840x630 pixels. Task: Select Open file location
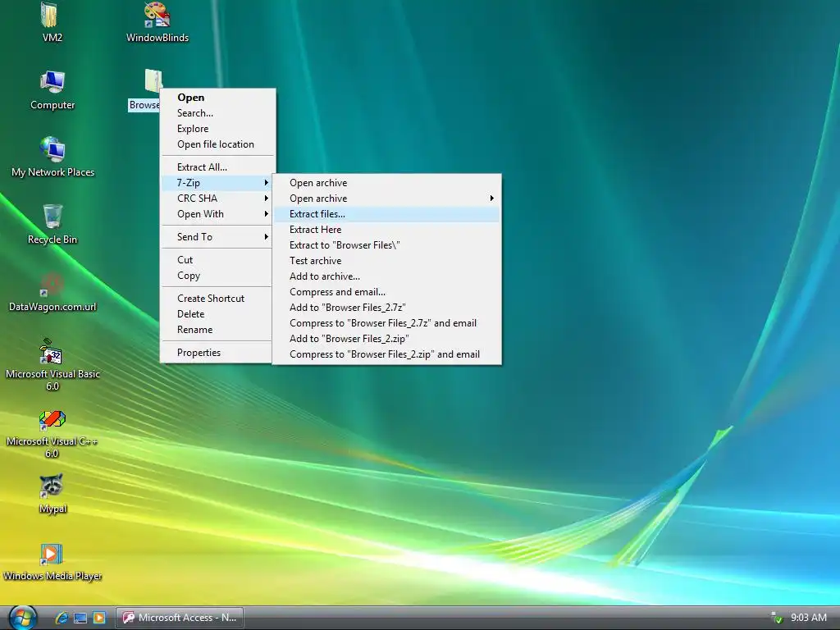(x=218, y=144)
